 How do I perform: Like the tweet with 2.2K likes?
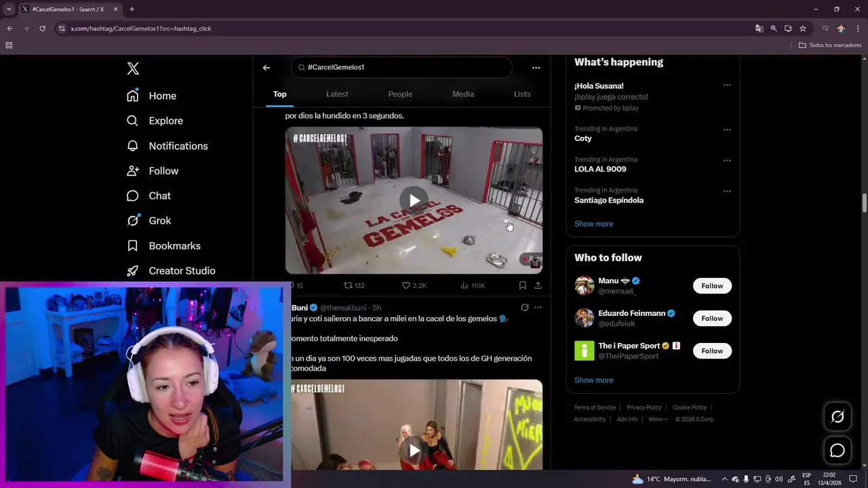click(414, 285)
